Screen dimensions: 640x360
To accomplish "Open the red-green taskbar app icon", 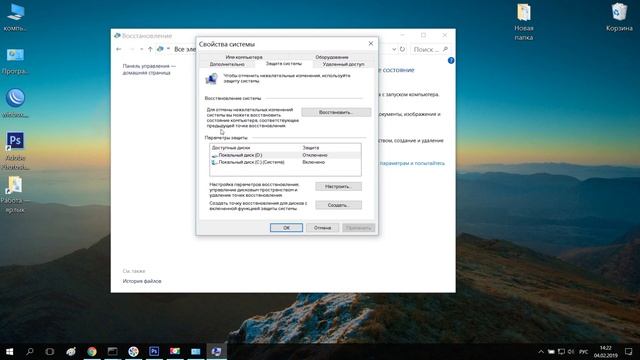I will point(175,351).
